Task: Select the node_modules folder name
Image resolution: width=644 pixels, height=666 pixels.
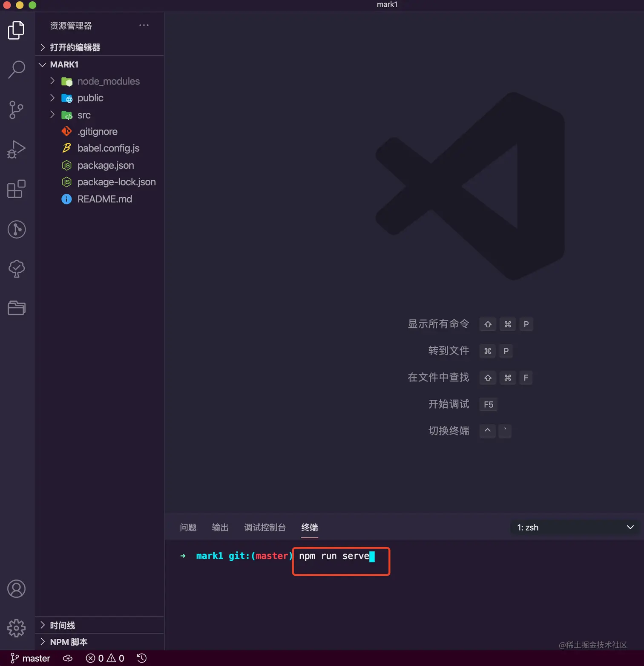Action: pyautogui.click(x=109, y=81)
